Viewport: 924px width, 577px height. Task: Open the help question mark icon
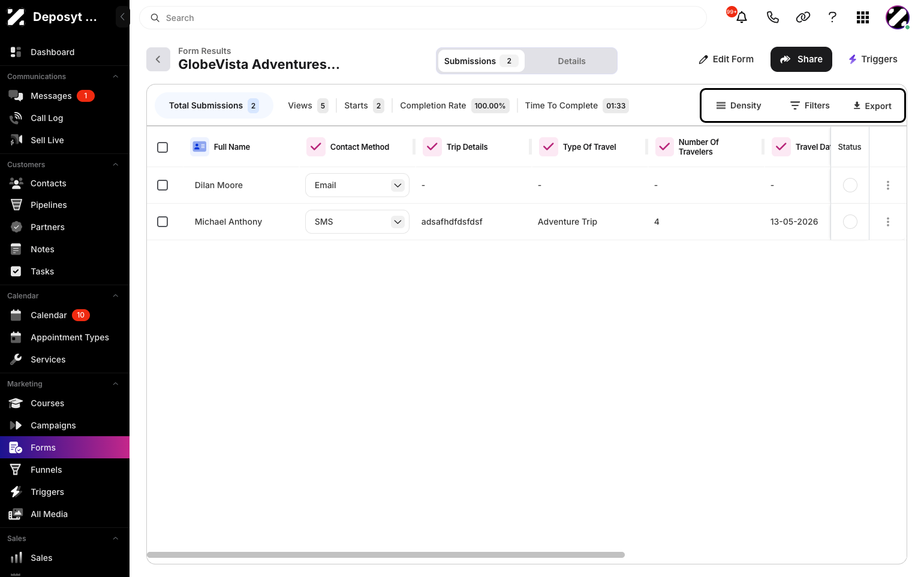click(832, 17)
